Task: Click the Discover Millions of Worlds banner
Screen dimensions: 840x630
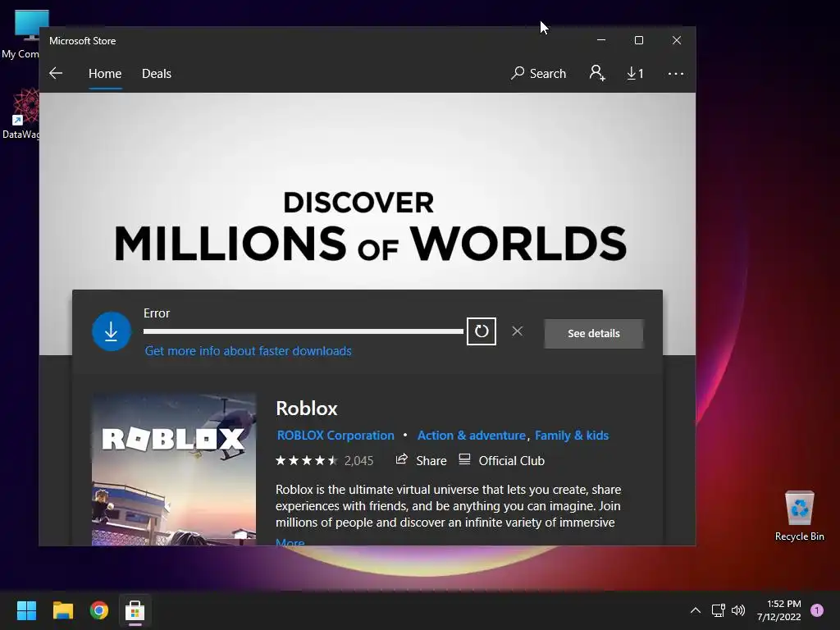Action: coord(367,192)
